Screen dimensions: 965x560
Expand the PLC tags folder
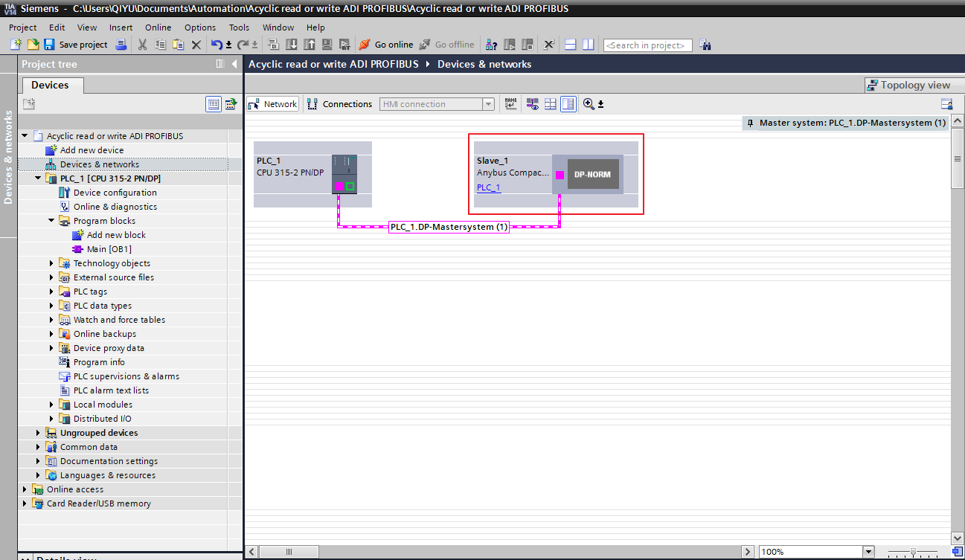pyautogui.click(x=52, y=292)
